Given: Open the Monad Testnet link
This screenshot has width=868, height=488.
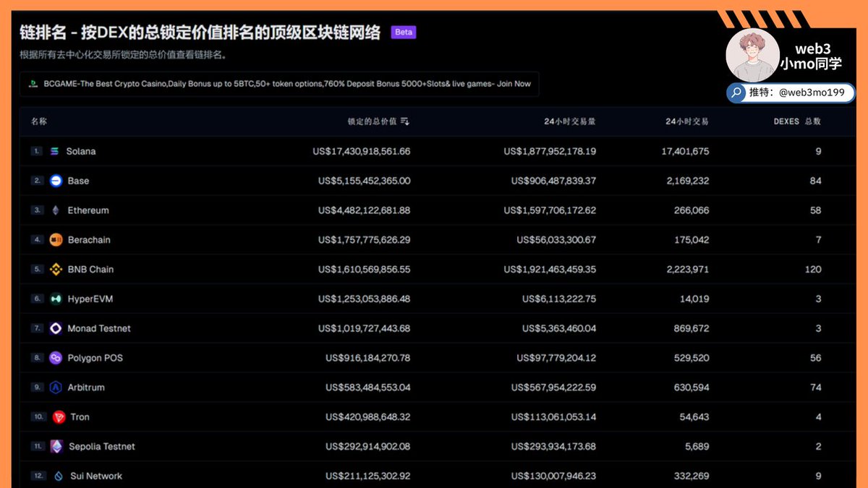Looking at the screenshot, I should tap(99, 328).
